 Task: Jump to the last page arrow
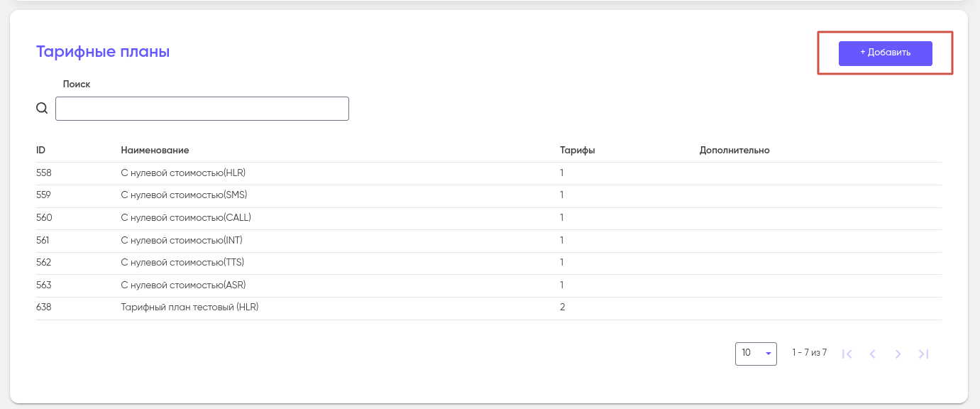(923, 354)
